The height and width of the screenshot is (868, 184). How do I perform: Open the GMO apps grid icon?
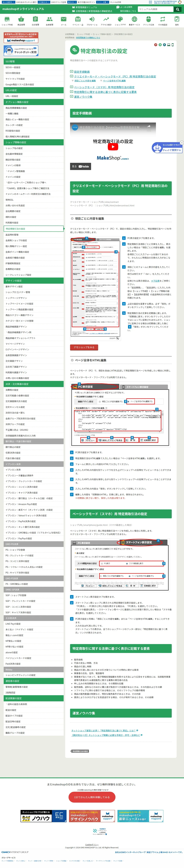151,2
